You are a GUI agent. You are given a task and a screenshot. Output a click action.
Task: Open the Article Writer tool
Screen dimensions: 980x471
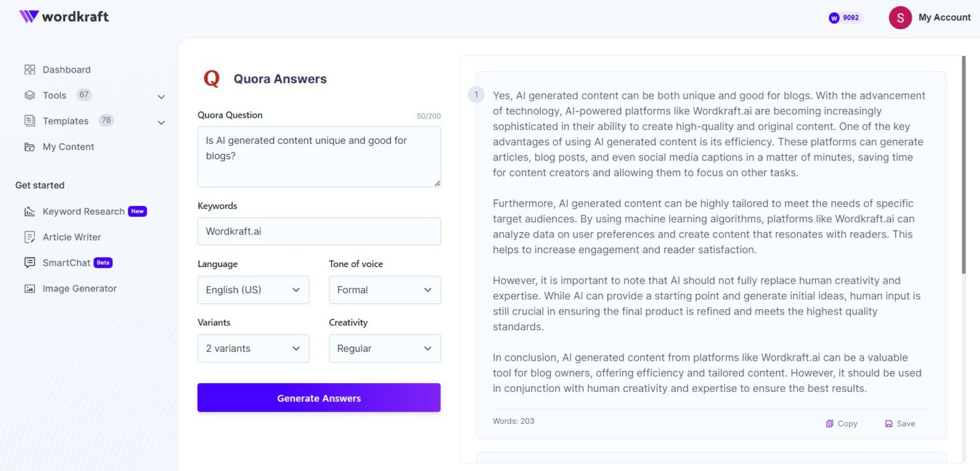(x=71, y=236)
